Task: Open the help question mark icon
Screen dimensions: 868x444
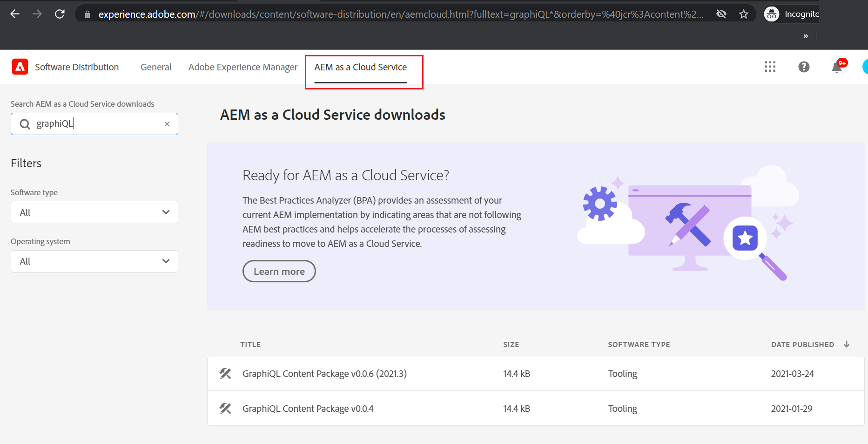Action: [x=804, y=67]
